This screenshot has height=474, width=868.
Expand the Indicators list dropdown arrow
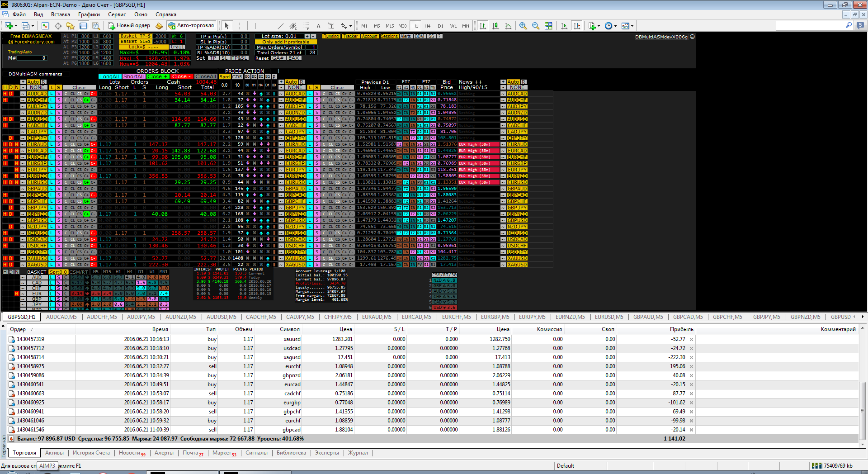(599, 26)
